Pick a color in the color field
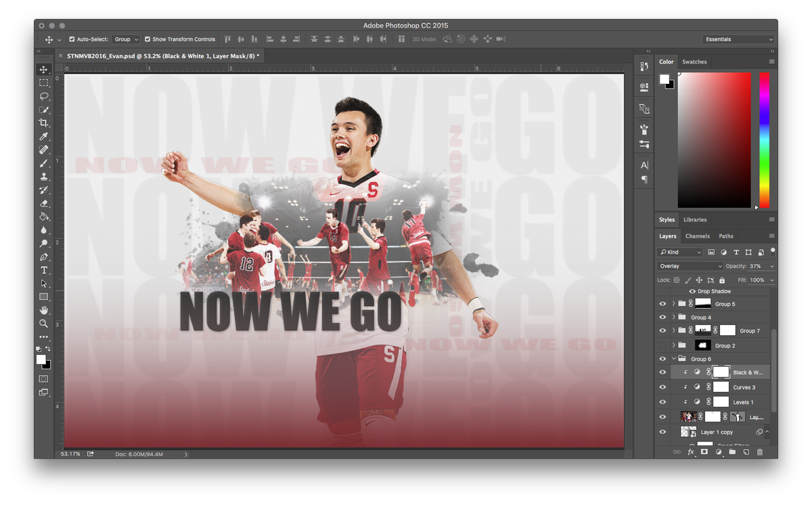 click(x=715, y=140)
